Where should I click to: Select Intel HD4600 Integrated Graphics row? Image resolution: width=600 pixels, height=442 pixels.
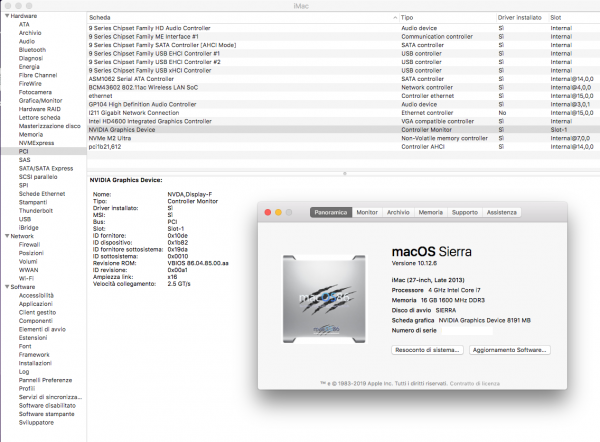coord(343,121)
